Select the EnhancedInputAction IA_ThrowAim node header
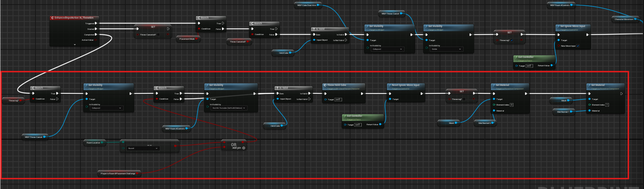 74,18
